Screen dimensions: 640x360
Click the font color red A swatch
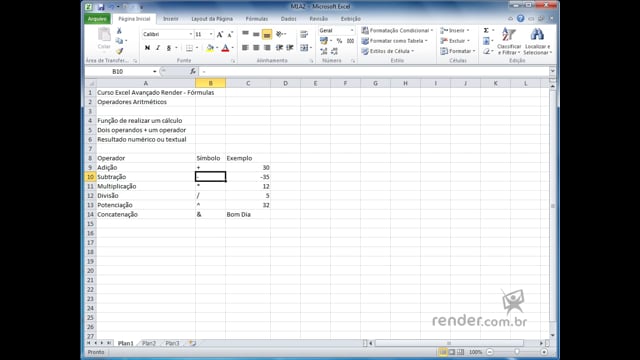(225, 48)
